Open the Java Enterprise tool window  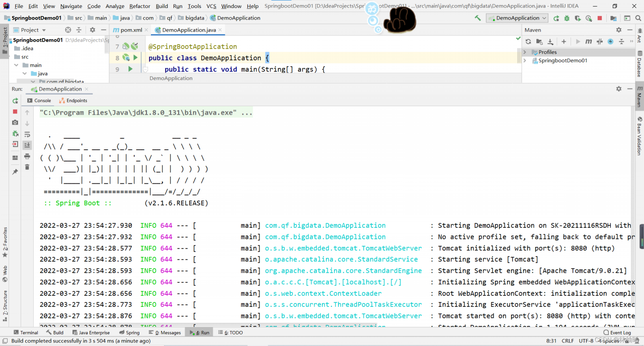pyautogui.click(x=91, y=332)
